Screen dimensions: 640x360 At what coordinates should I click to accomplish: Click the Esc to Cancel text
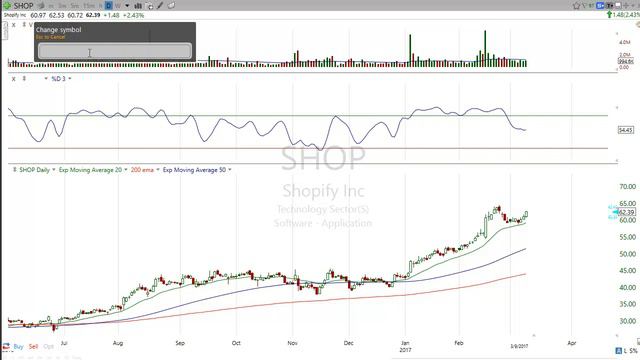tap(51, 37)
